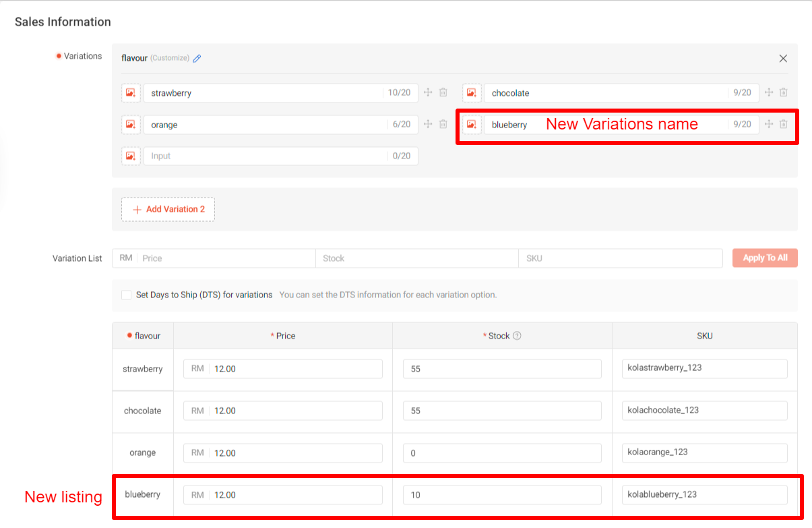
Task: Click the orange stock field showing 0
Action: (502, 453)
